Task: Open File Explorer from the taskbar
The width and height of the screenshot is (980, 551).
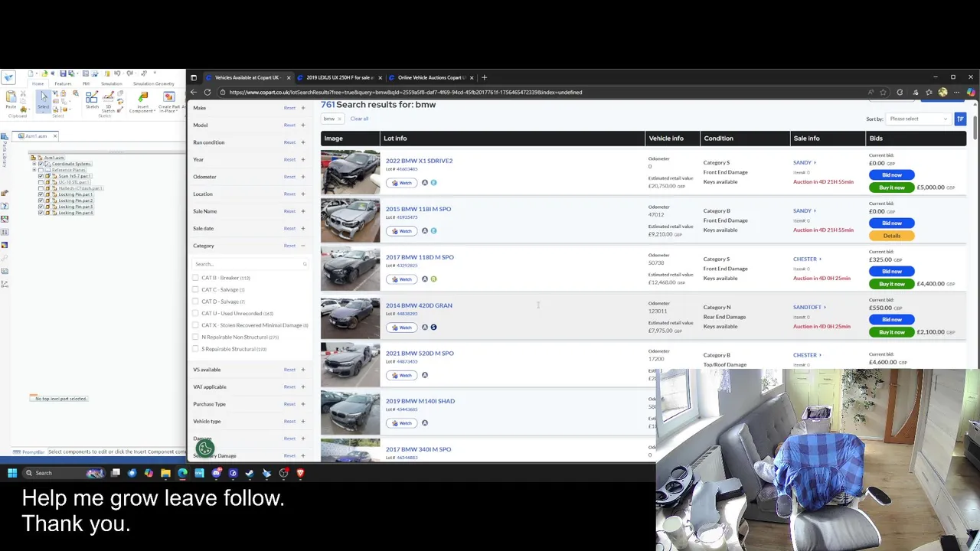Action: coord(165,473)
